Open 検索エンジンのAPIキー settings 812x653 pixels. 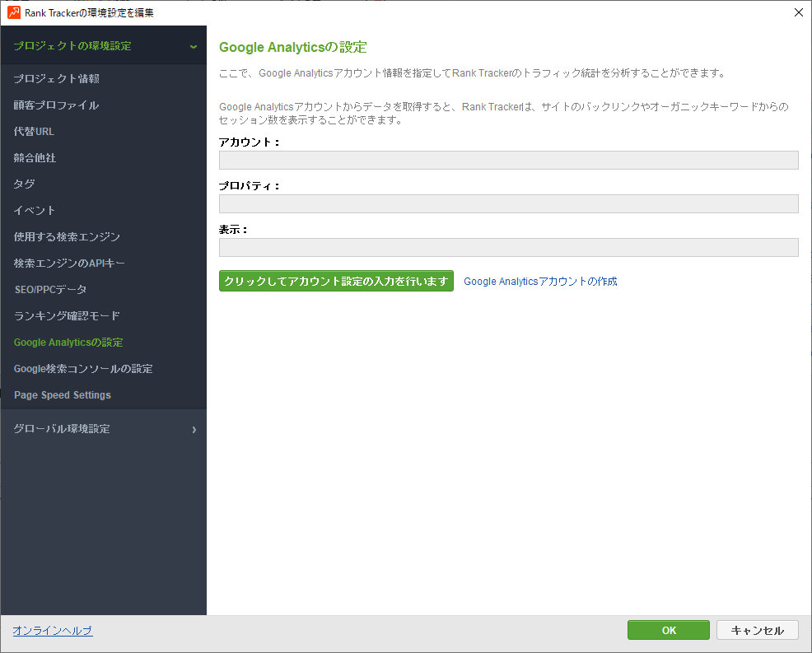[69, 264]
